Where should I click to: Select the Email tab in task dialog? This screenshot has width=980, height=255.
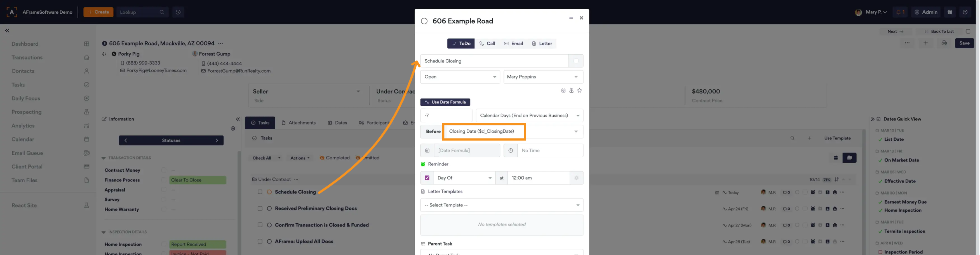point(513,43)
